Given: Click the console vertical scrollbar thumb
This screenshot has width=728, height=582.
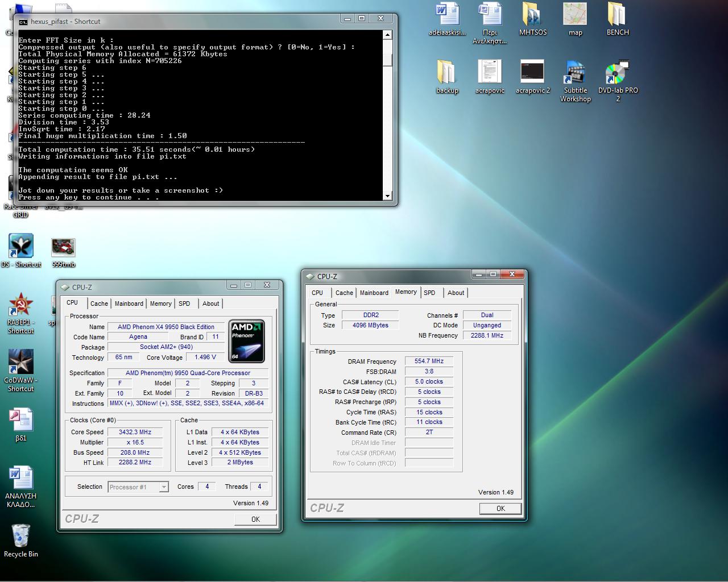Looking at the screenshot, I should [x=388, y=60].
